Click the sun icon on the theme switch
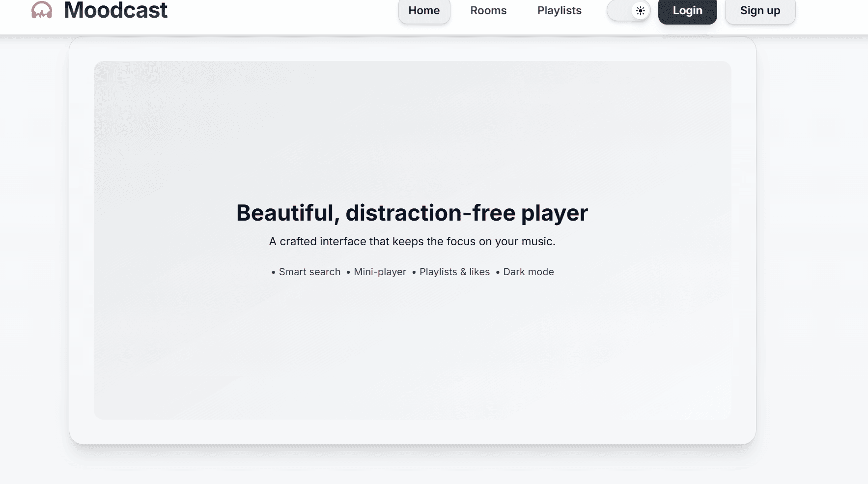The width and height of the screenshot is (868, 484). [640, 10]
